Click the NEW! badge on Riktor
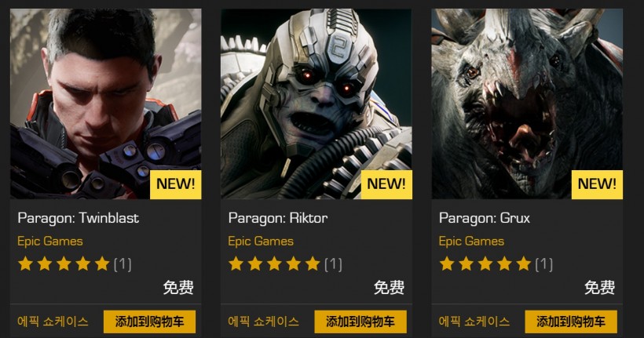 click(x=386, y=184)
